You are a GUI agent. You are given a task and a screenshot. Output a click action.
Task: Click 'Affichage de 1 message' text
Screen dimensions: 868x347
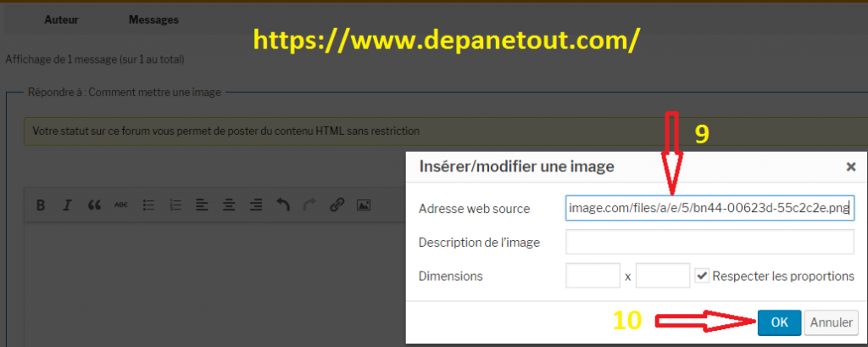pyautogui.click(x=95, y=59)
